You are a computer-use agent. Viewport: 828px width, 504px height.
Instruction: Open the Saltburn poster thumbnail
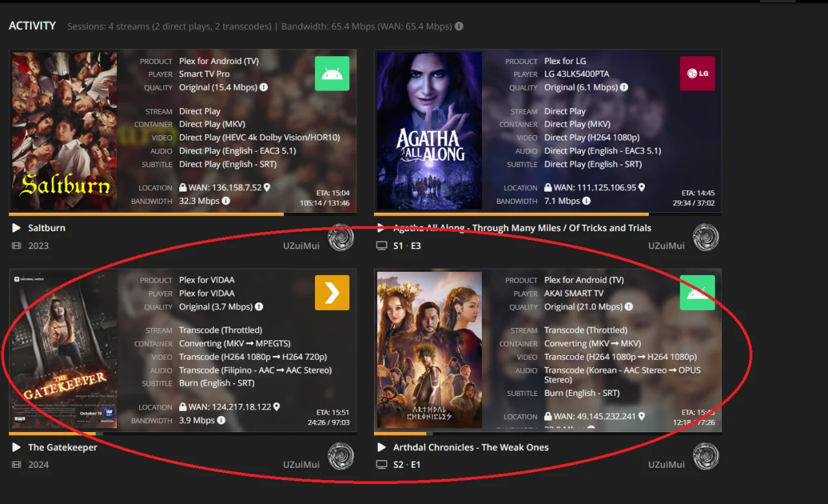click(65, 131)
